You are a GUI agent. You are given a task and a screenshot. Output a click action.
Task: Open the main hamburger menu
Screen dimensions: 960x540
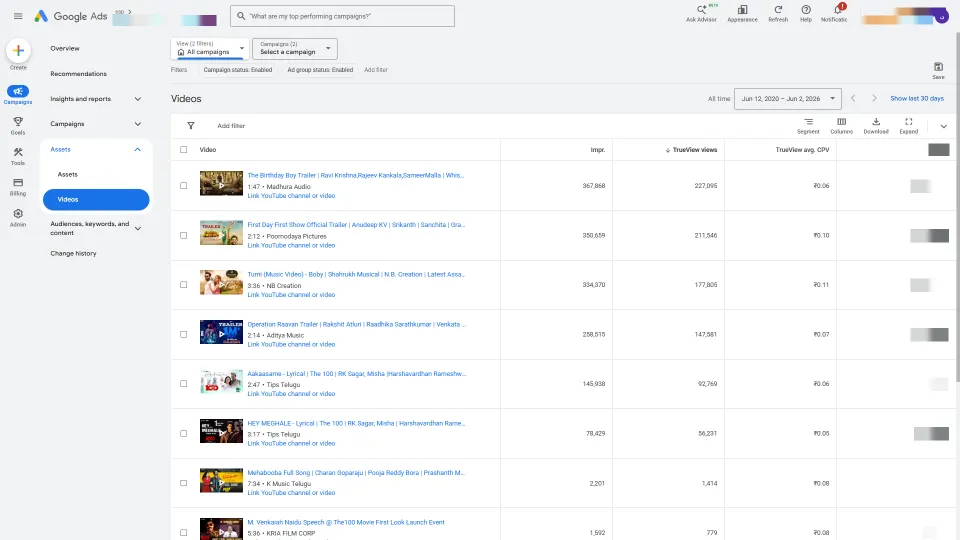(x=18, y=16)
